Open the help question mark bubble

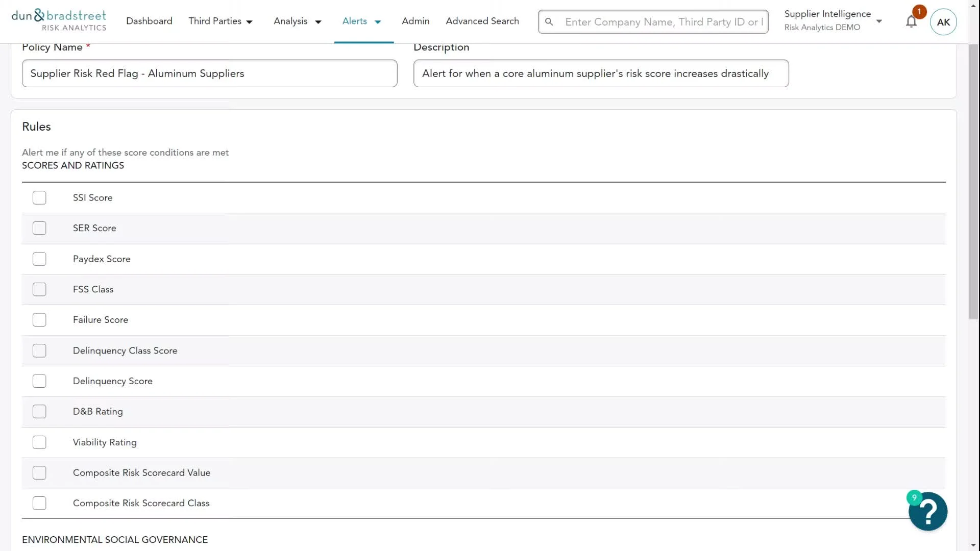[x=927, y=511]
